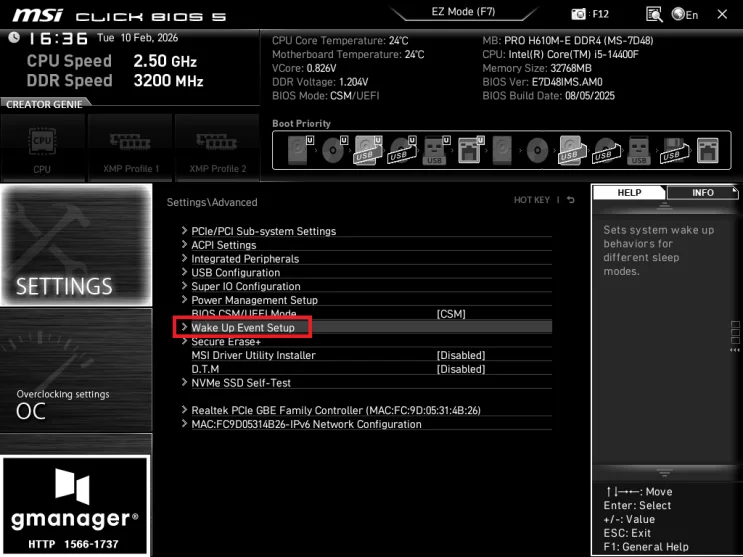Select the UEFI network boot device icon
Viewport: 743px width, 557px height.
(471, 150)
